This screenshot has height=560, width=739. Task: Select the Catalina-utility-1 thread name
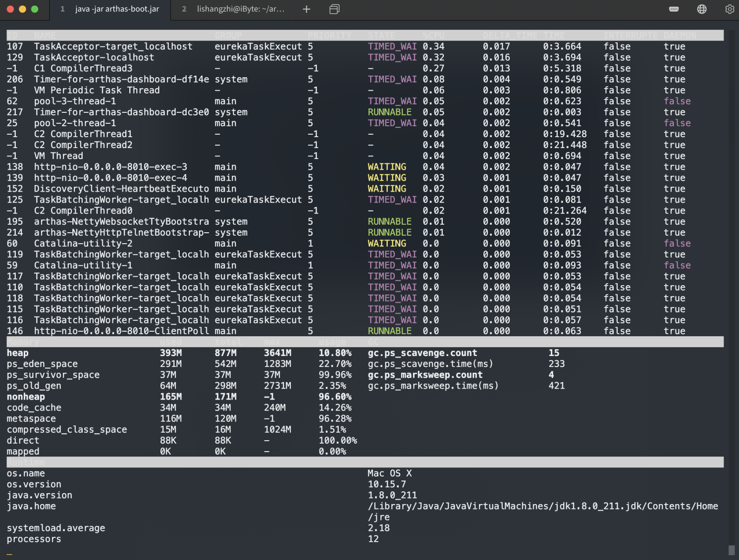(83, 265)
